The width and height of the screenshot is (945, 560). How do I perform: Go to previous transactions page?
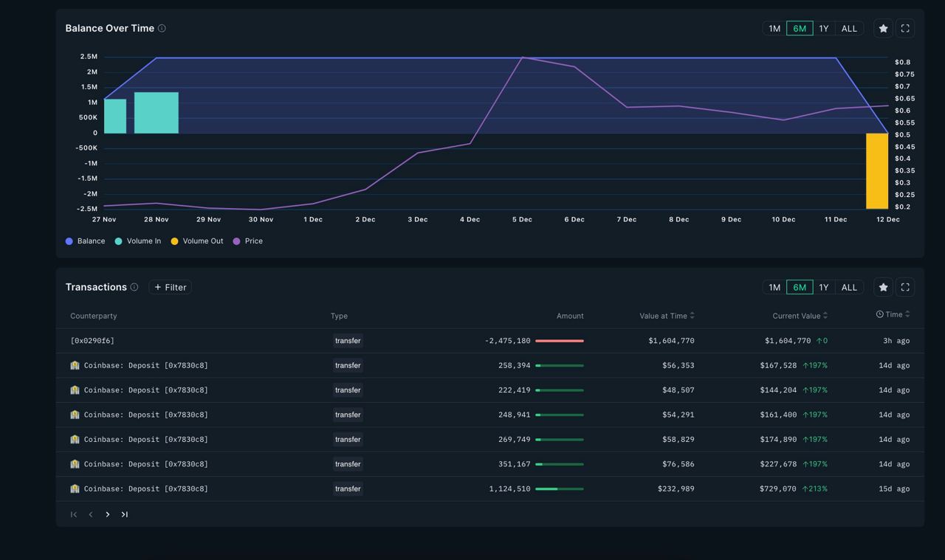pos(91,514)
